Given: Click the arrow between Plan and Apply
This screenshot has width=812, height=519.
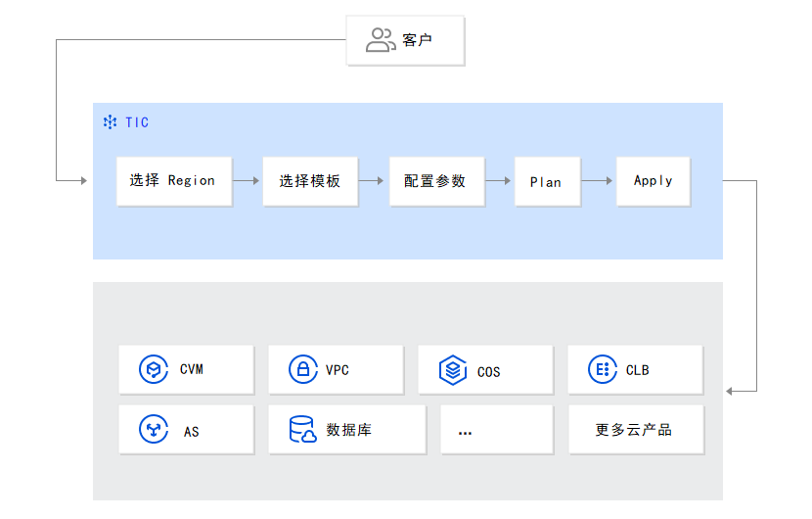Looking at the screenshot, I should [x=597, y=181].
